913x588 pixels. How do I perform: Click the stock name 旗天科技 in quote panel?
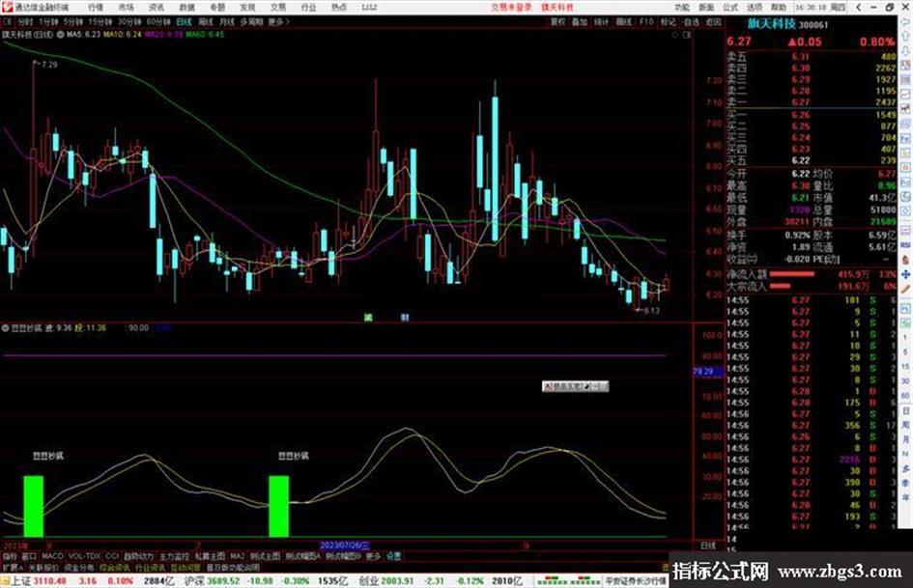pos(772,24)
